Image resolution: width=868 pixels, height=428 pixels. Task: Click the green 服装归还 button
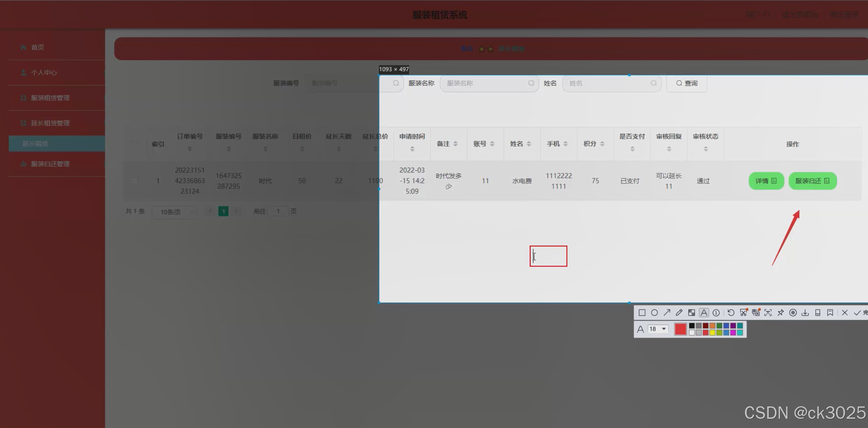click(812, 181)
